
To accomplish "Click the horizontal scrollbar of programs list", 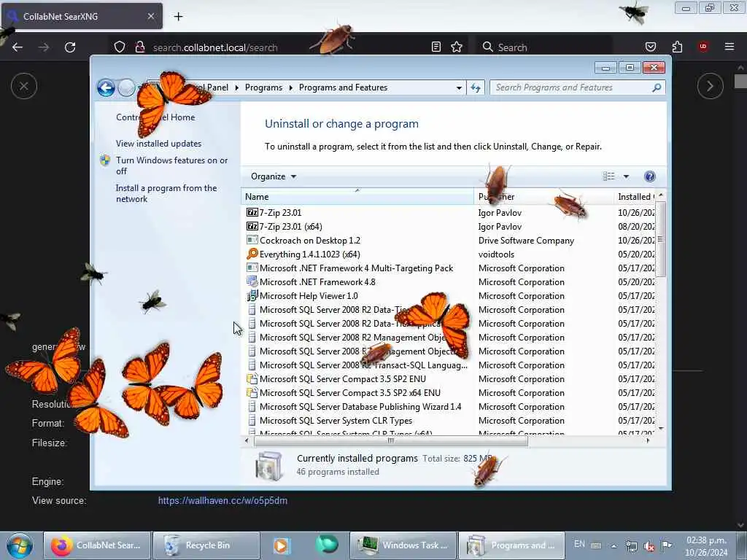I will [391, 441].
